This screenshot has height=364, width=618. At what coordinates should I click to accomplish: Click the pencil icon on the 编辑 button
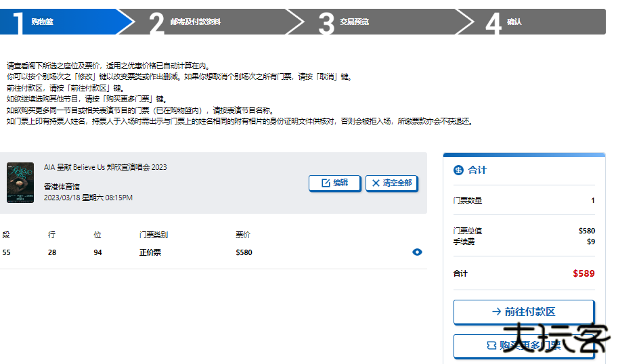pos(326,183)
